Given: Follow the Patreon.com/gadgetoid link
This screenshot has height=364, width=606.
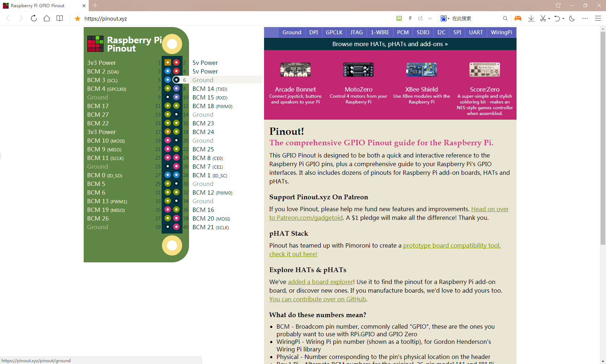Looking at the screenshot, I should pos(306,218).
